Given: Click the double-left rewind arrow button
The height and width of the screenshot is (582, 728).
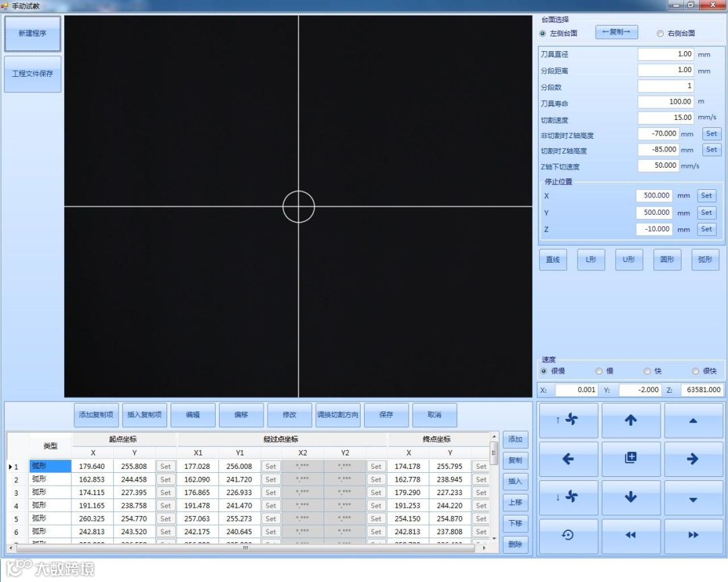Looking at the screenshot, I should click(x=630, y=536).
